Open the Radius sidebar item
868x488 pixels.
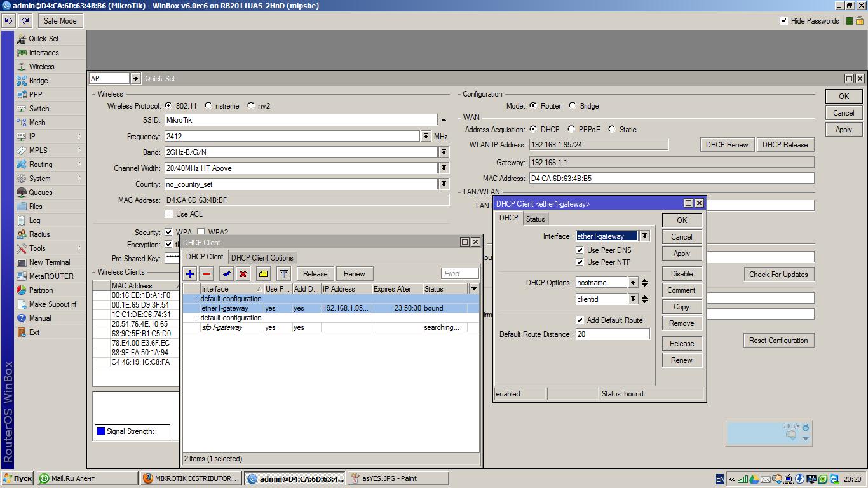(39, 234)
